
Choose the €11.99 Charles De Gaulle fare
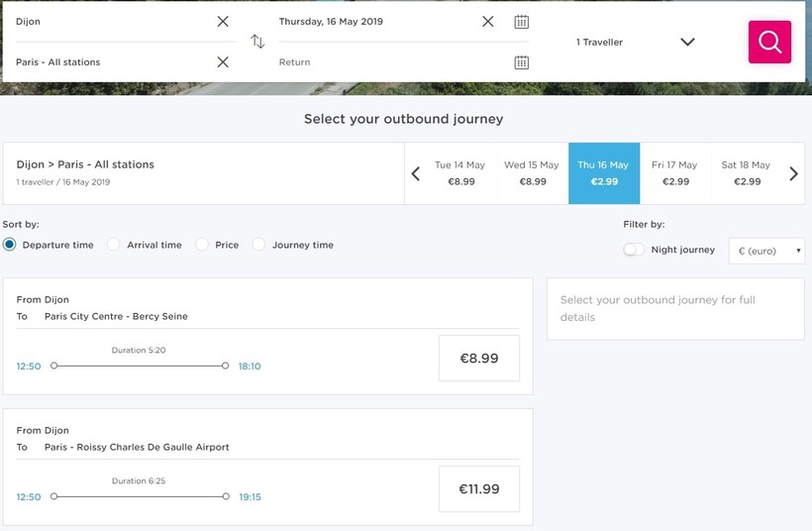(478, 489)
